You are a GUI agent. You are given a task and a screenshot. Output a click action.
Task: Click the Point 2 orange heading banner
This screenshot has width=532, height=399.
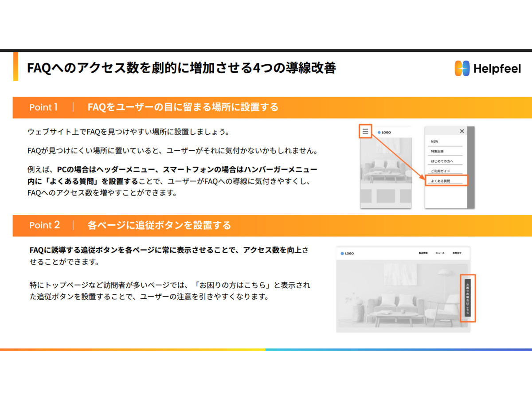pyautogui.click(x=266, y=225)
